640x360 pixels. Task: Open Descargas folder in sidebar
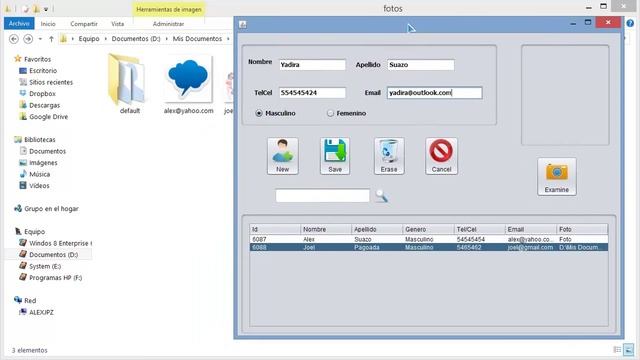tap(40, 105)
